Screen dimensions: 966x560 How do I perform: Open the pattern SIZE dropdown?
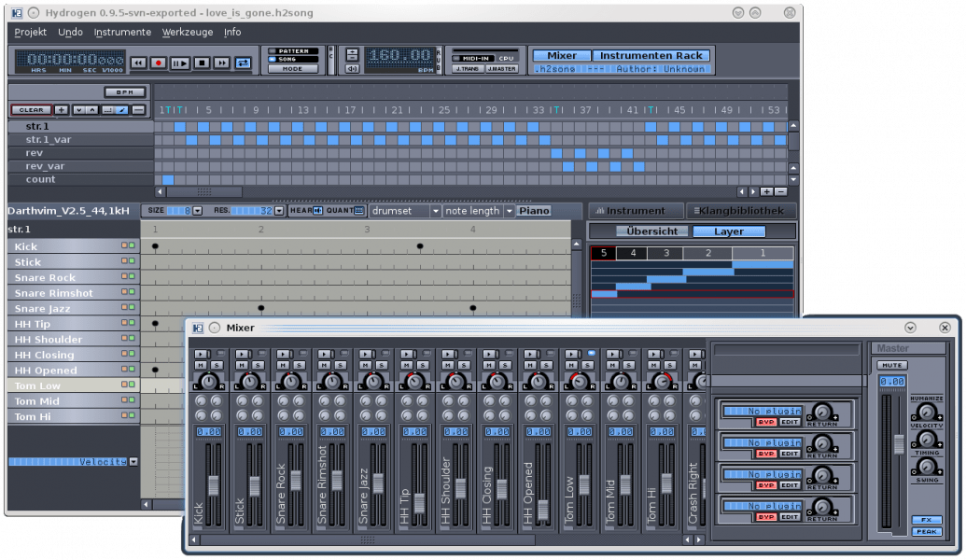(197, 211)
